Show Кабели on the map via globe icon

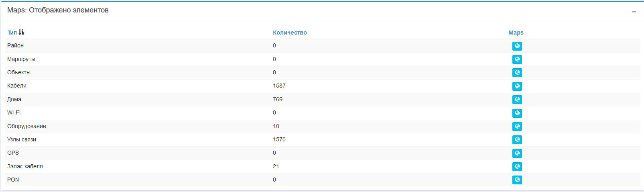pos(517,86)
